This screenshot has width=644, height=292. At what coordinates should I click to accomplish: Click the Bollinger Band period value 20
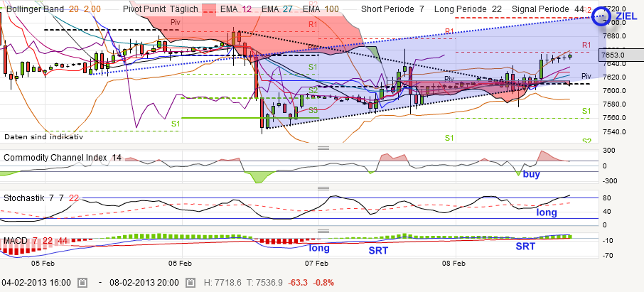click(x=73, y=9)
